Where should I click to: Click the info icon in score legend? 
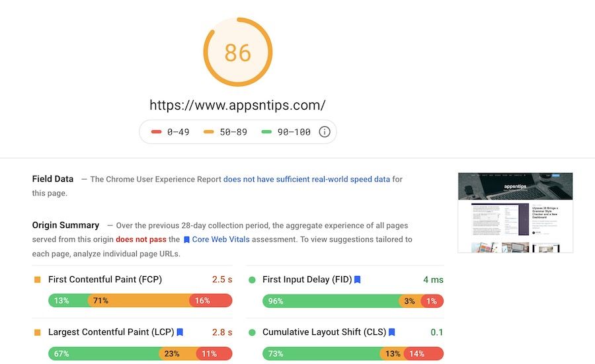pyautogui.click(x=325, y=132)
